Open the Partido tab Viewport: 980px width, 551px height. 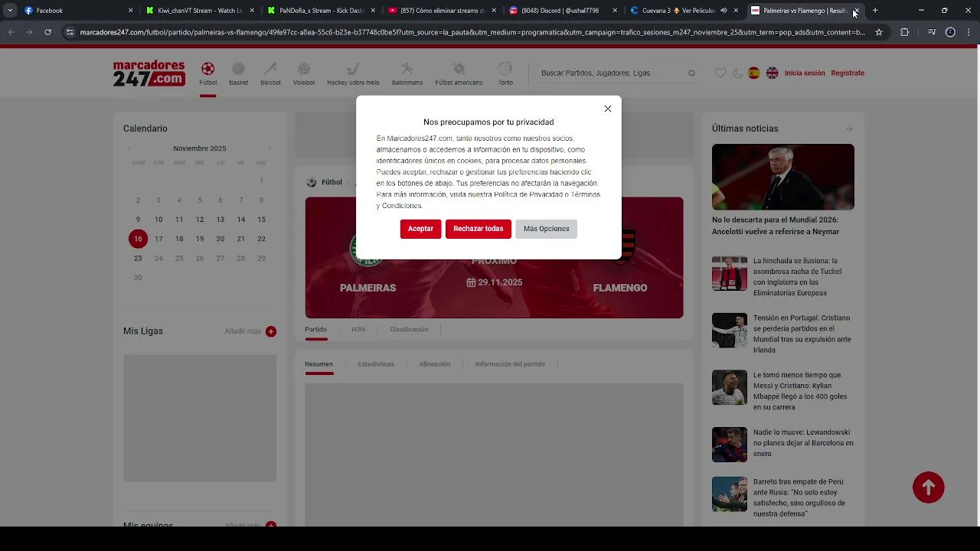point(315,330)
